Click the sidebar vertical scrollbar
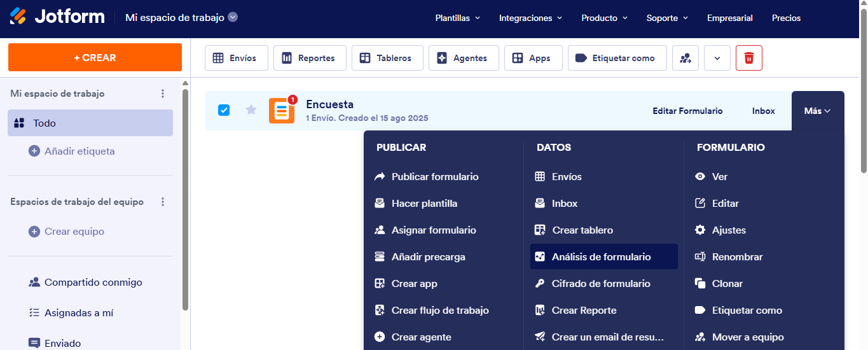This screenshot has width=868, height=350. [185, 199]
